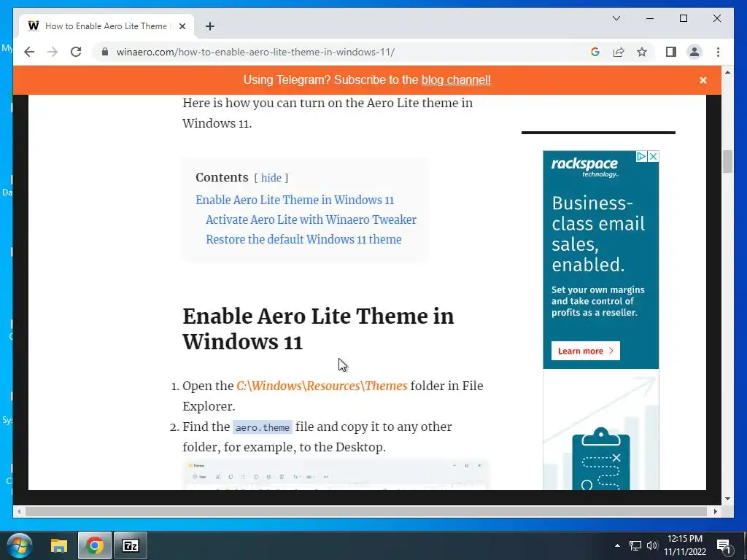
Task: Click the AdChoices triangle icon
Action: coord(641,156)
